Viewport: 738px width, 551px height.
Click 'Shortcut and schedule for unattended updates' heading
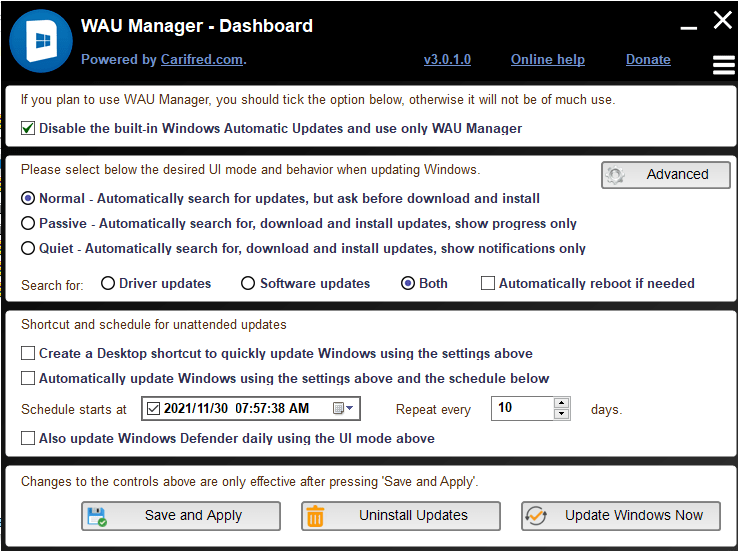pos(154,325)
